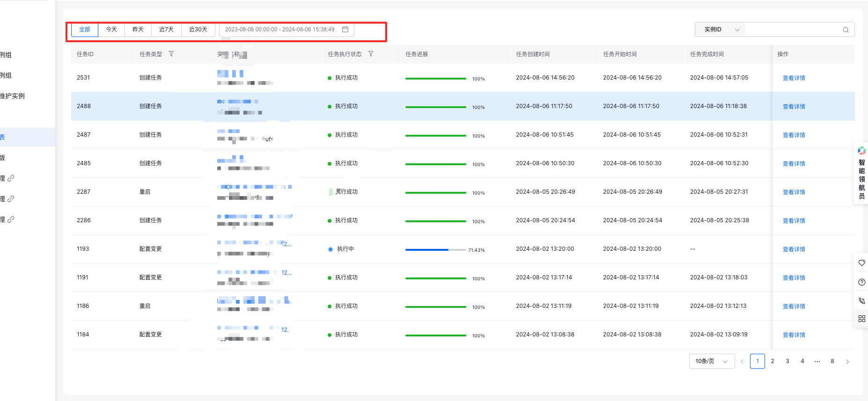
Task: Jump to page 4
Action: coord(802,361)
